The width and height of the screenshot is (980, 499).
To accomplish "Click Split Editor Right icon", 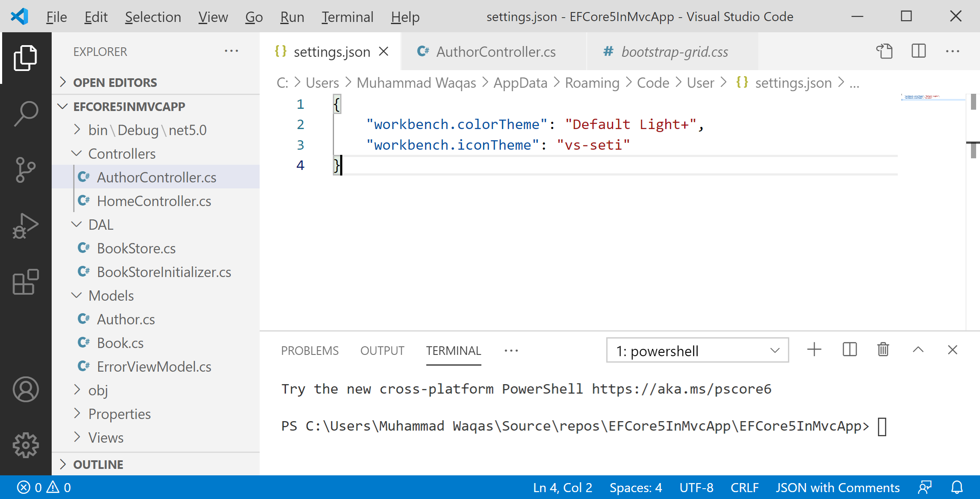I will coord(918,51).
